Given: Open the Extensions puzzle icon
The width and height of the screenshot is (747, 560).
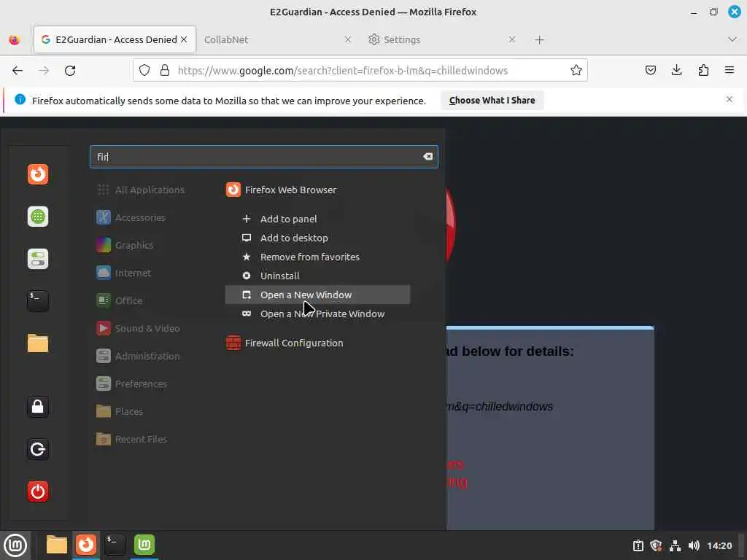Looking at the screenshot, I should click(x=703, y=71).
